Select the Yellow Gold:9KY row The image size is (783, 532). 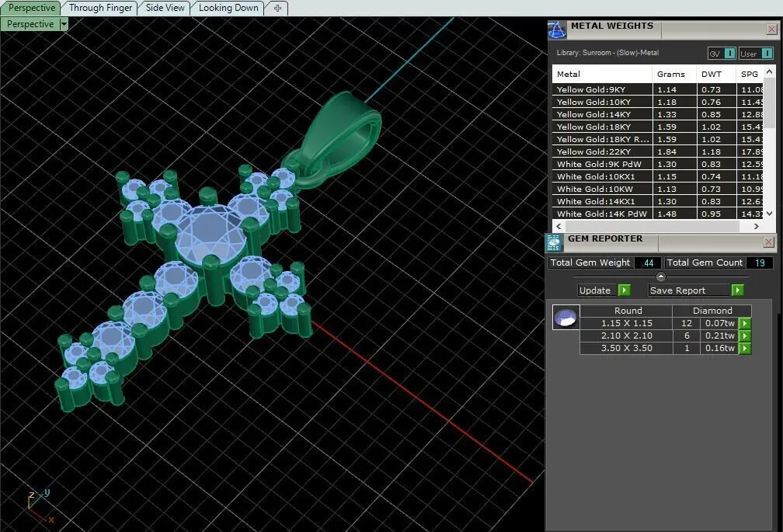coord(658,89)
